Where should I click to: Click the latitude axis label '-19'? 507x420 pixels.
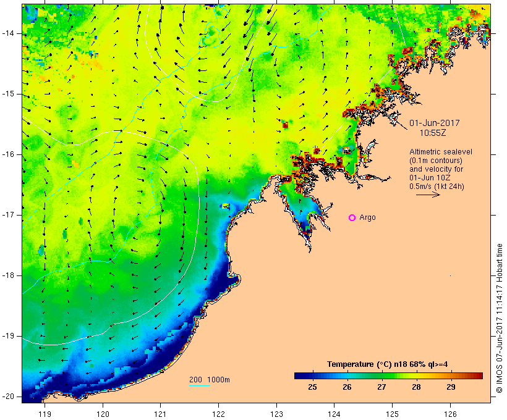8,336
